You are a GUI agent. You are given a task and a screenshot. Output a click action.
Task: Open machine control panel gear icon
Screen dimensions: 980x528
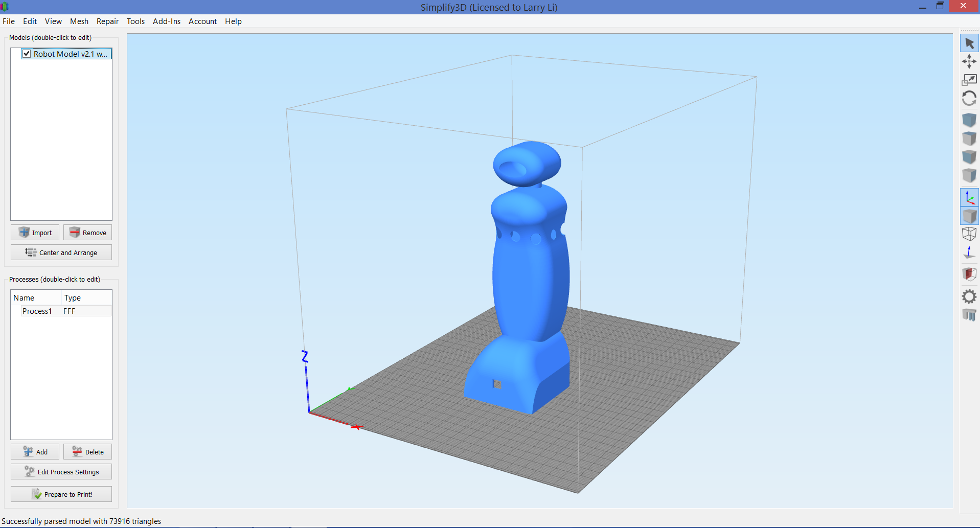click(969, 296)
